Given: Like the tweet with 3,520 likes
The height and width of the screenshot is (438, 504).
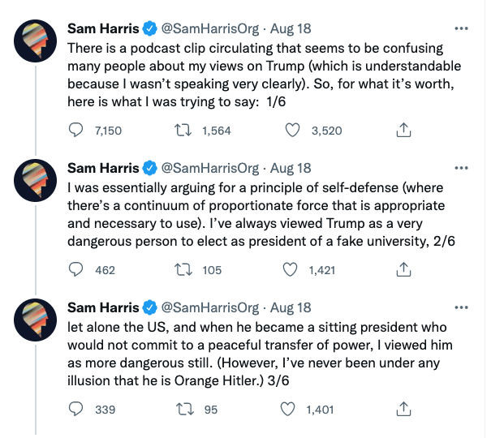Looking at the screenshot, I should tap(293, 131).
